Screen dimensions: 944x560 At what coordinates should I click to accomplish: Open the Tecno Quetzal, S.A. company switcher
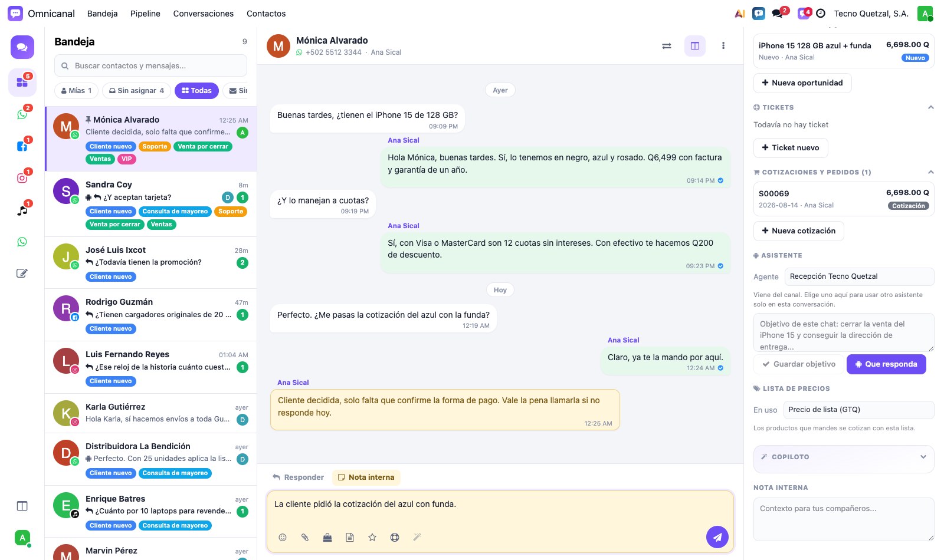coord(871,14)
